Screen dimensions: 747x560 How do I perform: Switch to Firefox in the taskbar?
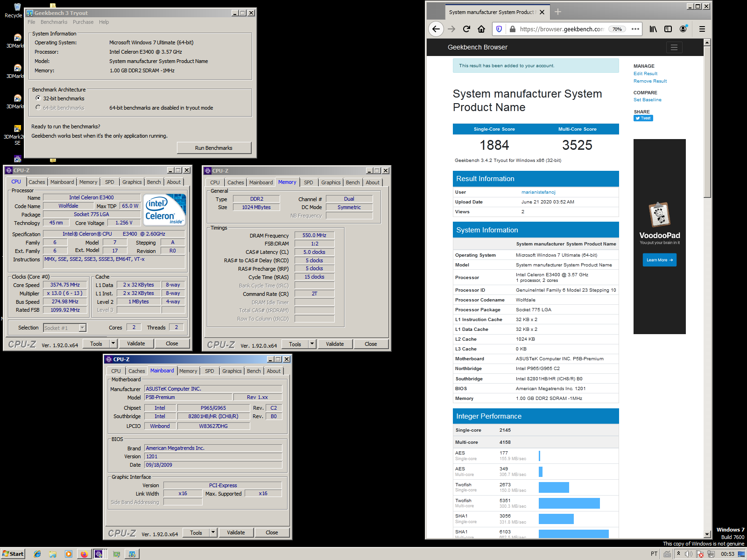[x=84, y=554]
